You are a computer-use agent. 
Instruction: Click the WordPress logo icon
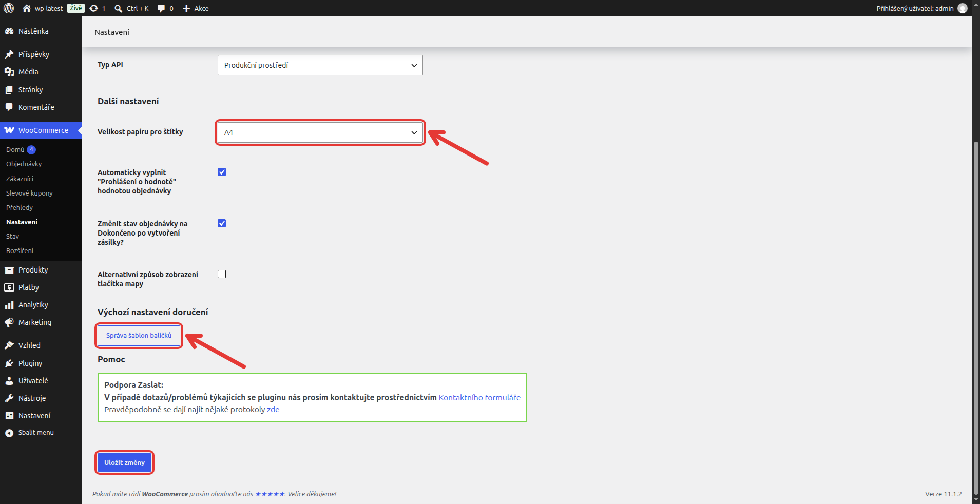pos(9,8)
